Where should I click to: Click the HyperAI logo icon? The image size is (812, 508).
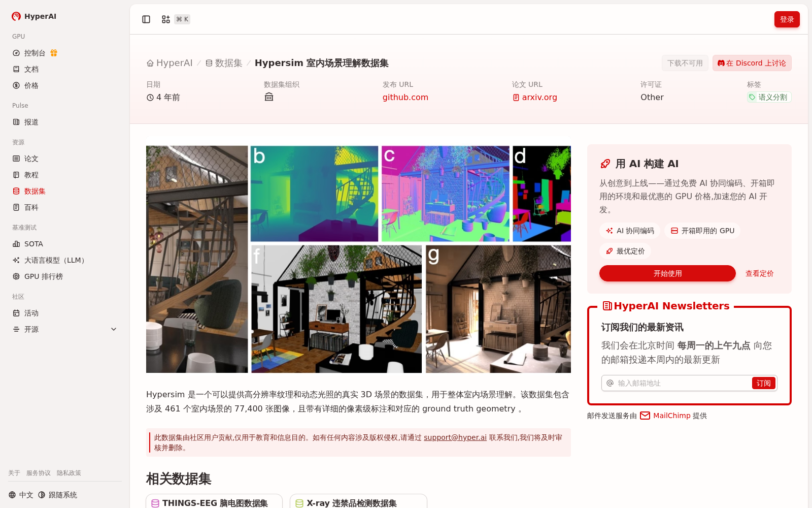click(16, 16)
